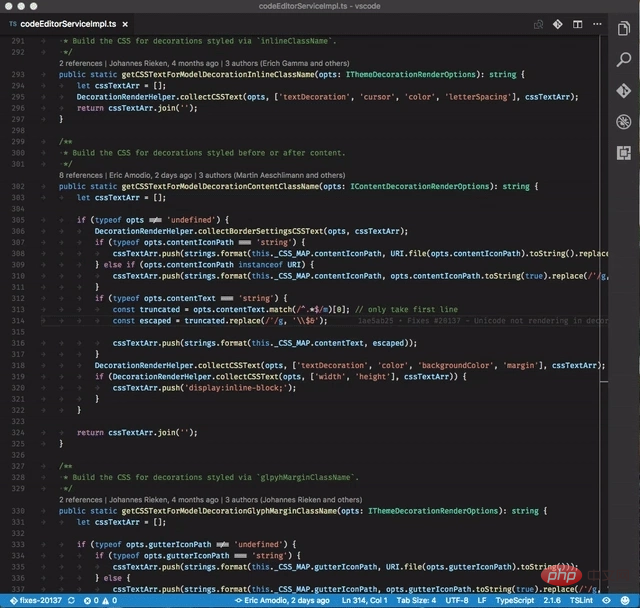Click the scrollbar marker near line 319
This screenshot has width=640, height=608.
pyautogui.click(x=604, y=382)
